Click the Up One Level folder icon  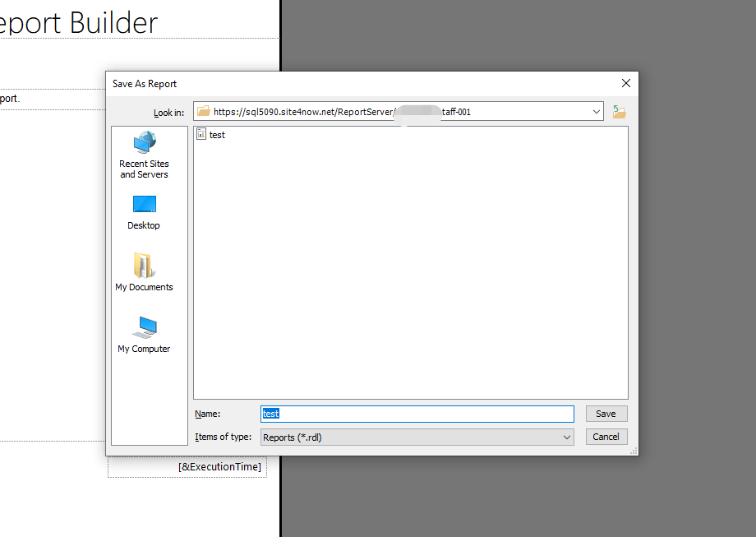click(618, 110)
